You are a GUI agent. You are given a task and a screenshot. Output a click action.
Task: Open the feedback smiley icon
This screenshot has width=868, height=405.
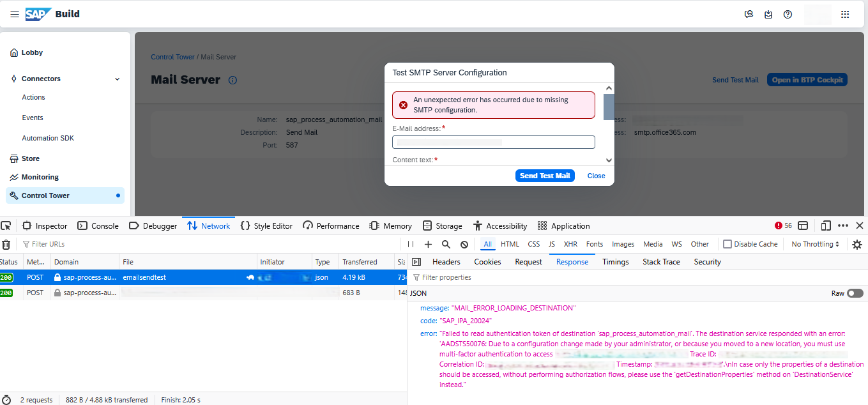(x=749, y=14)
